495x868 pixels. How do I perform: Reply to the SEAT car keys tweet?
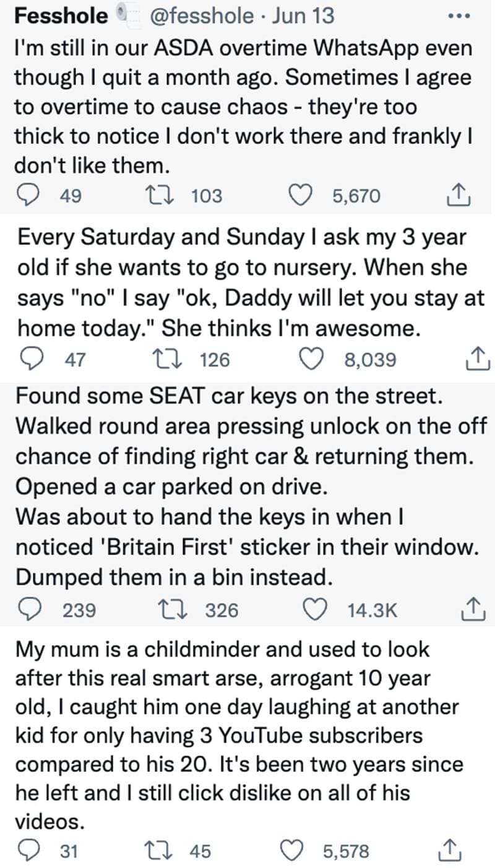pyautogui.click(x=27, y=611)
